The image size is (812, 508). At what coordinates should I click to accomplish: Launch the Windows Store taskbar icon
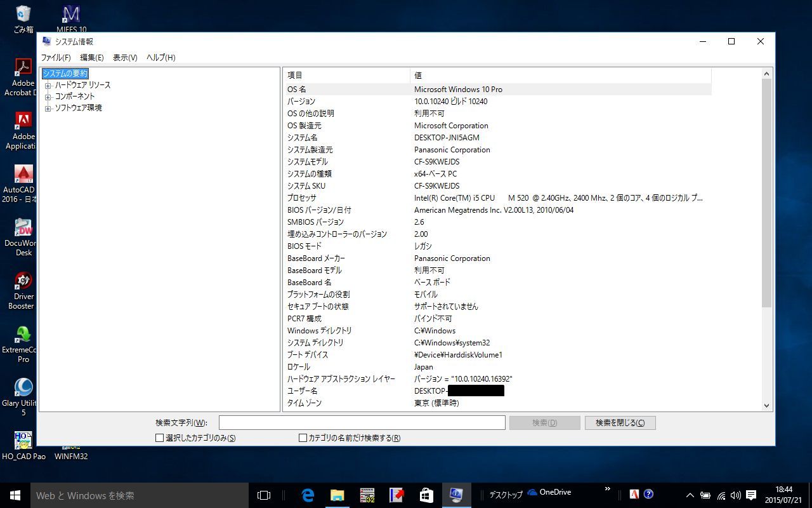coord(426,495)
